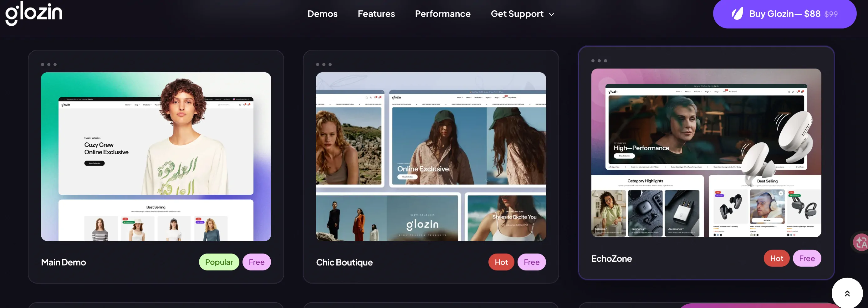Expand the Get Support dropdown
The image size is (868, 308).
click(x=522, y=14)
